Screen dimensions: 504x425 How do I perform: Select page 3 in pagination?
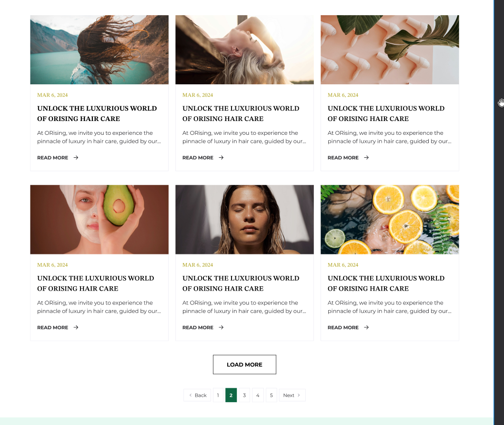pos(244,395)
